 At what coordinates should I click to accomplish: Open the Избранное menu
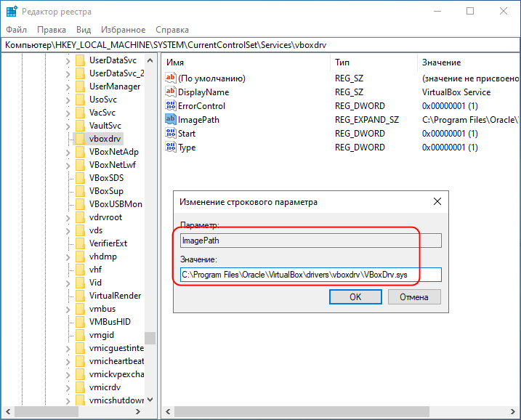(124, 30)
